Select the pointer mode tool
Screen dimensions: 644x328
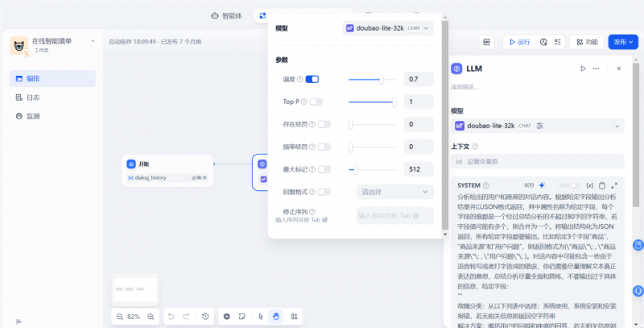[x=260, y=317]
